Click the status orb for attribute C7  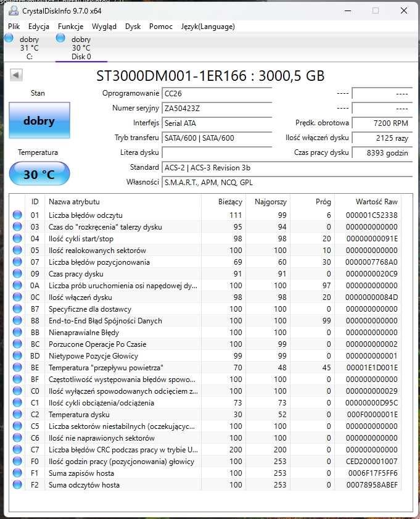[17, 449]
